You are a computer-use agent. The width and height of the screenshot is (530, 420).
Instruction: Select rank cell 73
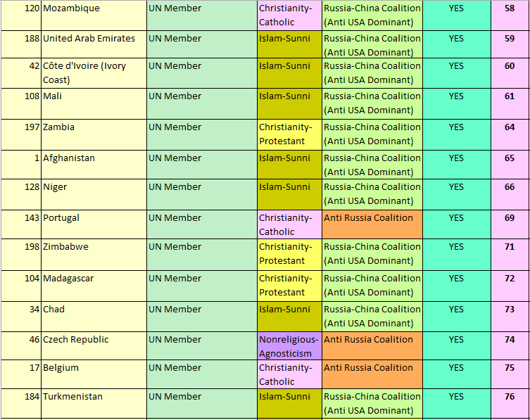point(510,317)
